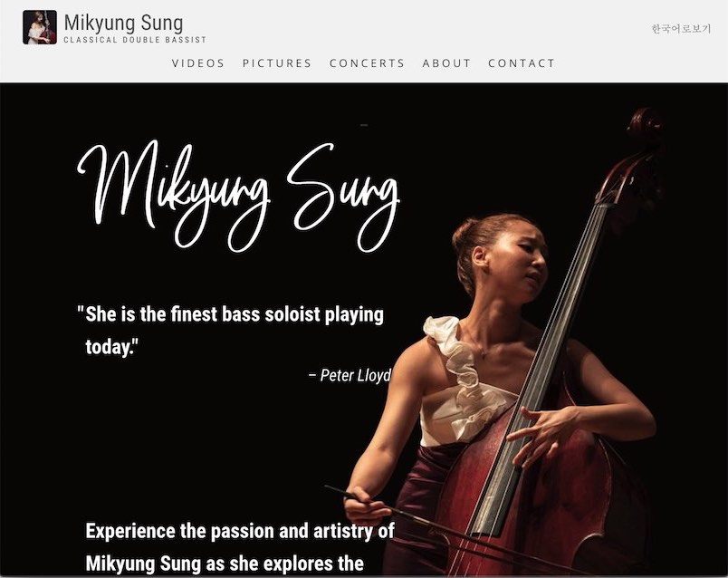Viewport: 728px width, 578px height.
Task: Open the Videos menu item
Action: point(198,63)
